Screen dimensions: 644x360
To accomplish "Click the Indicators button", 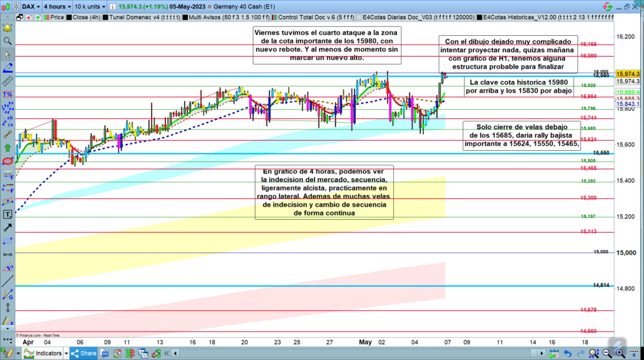I will coord(43,353).
